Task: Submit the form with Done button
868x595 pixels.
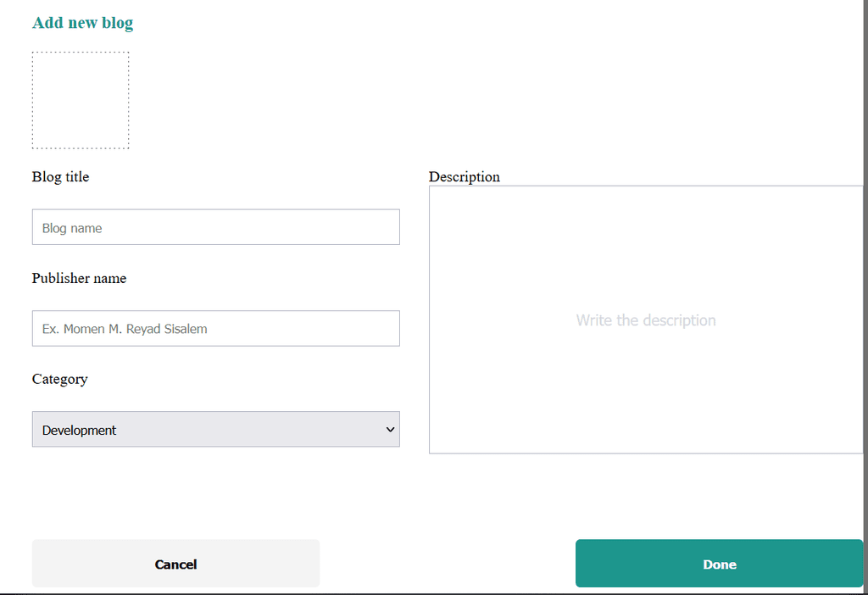Action: [719, 564]
